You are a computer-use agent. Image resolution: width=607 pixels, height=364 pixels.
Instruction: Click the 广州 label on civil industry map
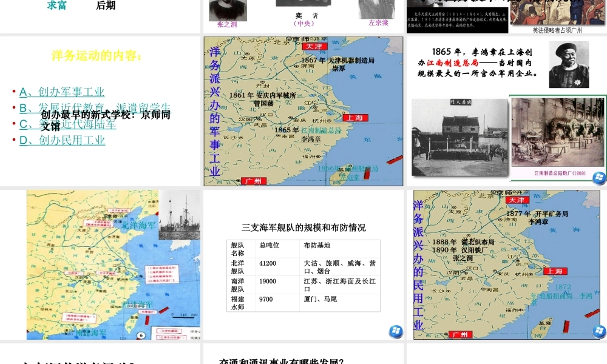[x=459, y=335]
